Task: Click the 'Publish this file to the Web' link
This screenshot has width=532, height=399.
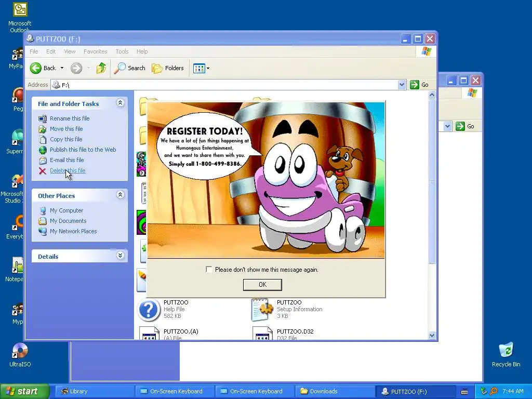Action: point(83,150)
